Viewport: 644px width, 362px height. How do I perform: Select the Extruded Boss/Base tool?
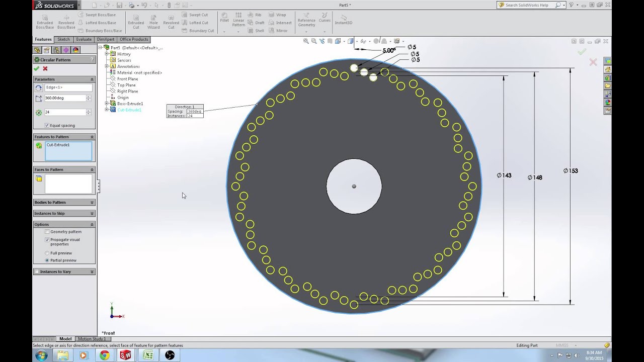click(x=45, y=22)
